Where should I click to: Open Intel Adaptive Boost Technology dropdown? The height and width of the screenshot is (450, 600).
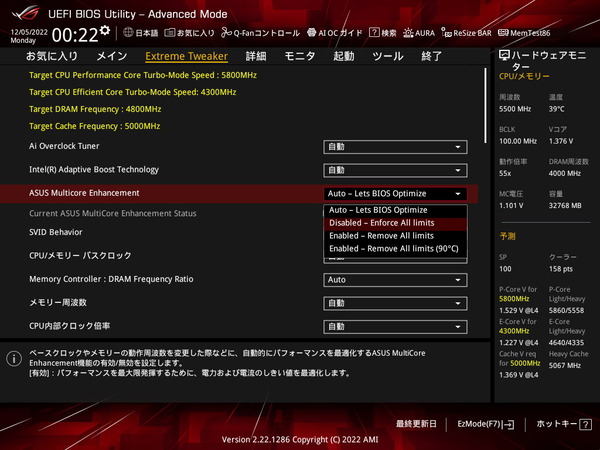pyautogui.click(x=395, y=170)
